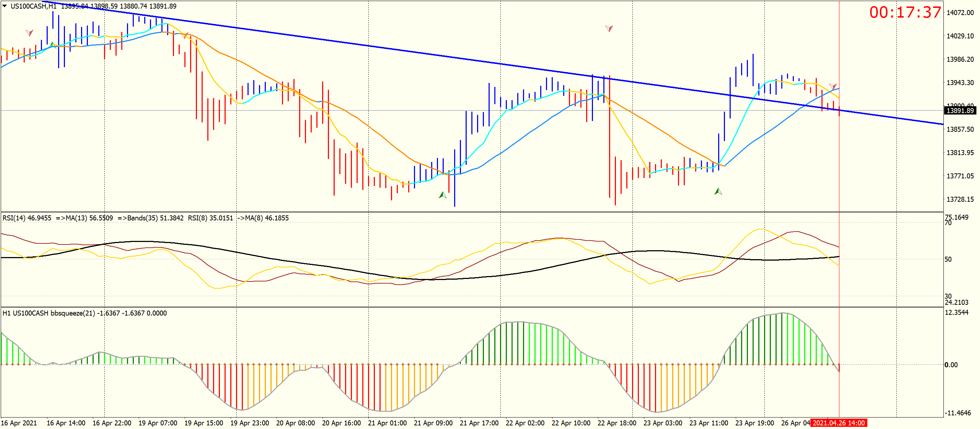Screen dimensions: 980x429
Task: Click the 0.00 level on bbsqueeze scale
Action: click(x=951, y=365)
